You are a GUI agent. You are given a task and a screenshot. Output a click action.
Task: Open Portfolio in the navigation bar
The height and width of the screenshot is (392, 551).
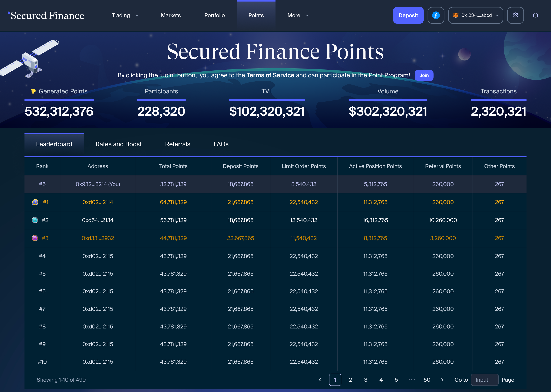point(214,16)
